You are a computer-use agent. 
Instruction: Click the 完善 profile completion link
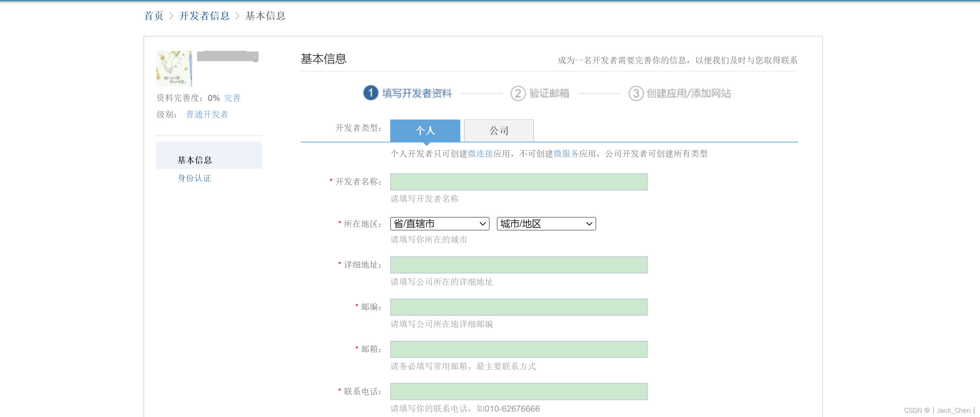(232, 98)
